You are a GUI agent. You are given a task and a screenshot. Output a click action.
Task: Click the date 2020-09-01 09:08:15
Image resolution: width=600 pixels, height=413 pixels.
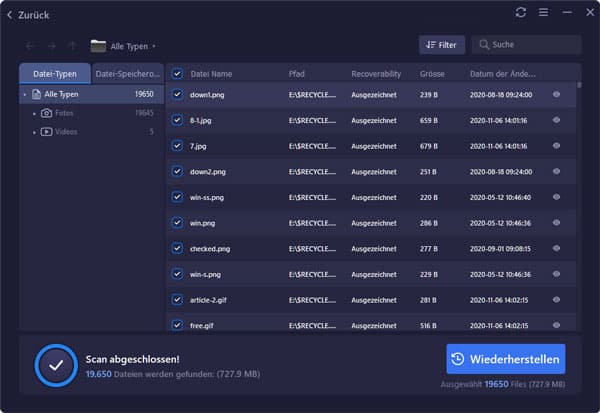point(500,249)
